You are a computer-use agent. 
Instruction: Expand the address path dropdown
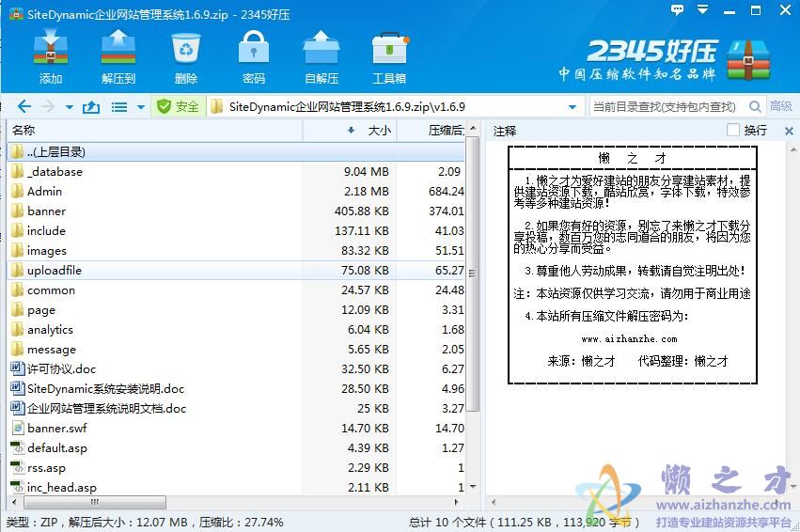pyautogui.click(x=573, y=107)
